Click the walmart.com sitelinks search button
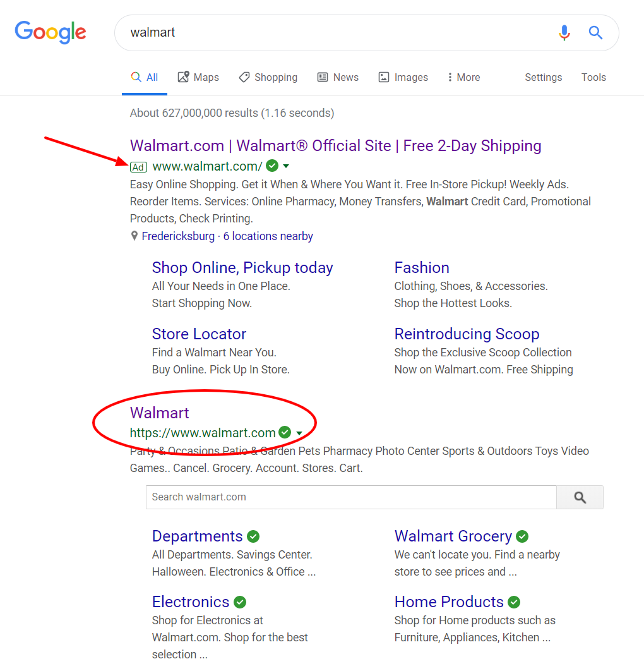The width and height of the screenshot is (644, 671). [x=580, y=497]
